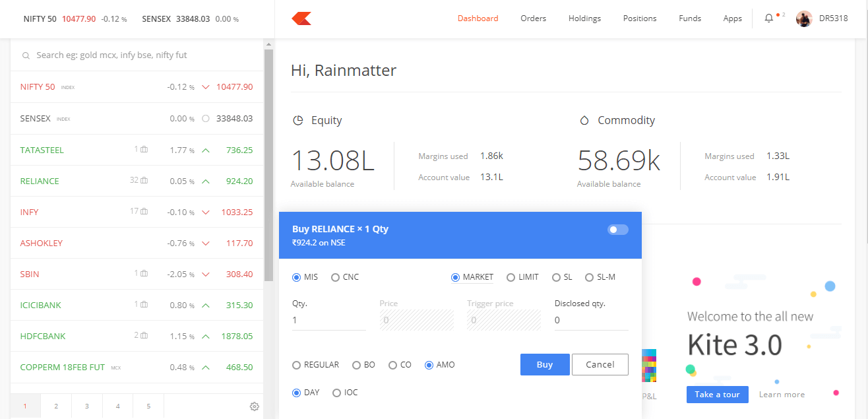The image size is (868, 419).
Task: Click the disabled Trigger price field
Action: (504, 321)
